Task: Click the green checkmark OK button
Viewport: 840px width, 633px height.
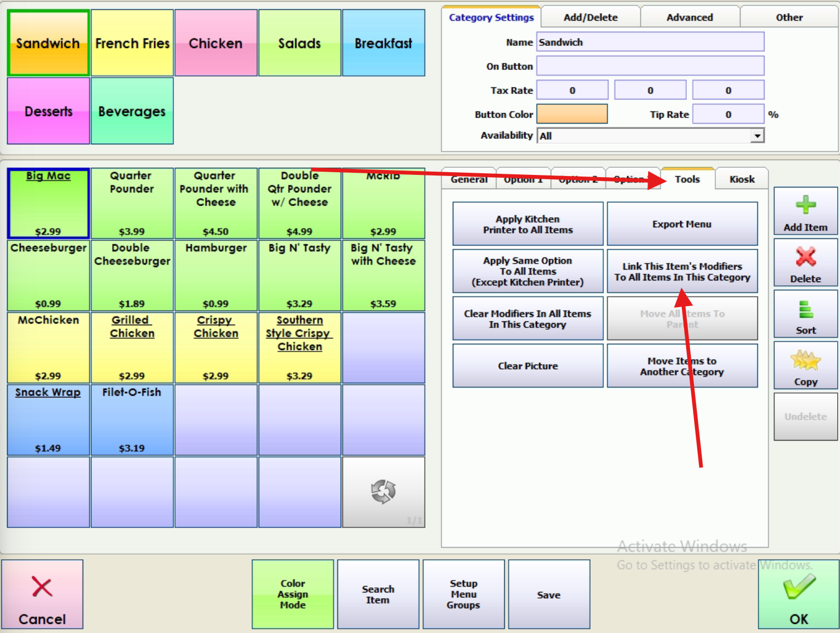Action: (798, 594)
